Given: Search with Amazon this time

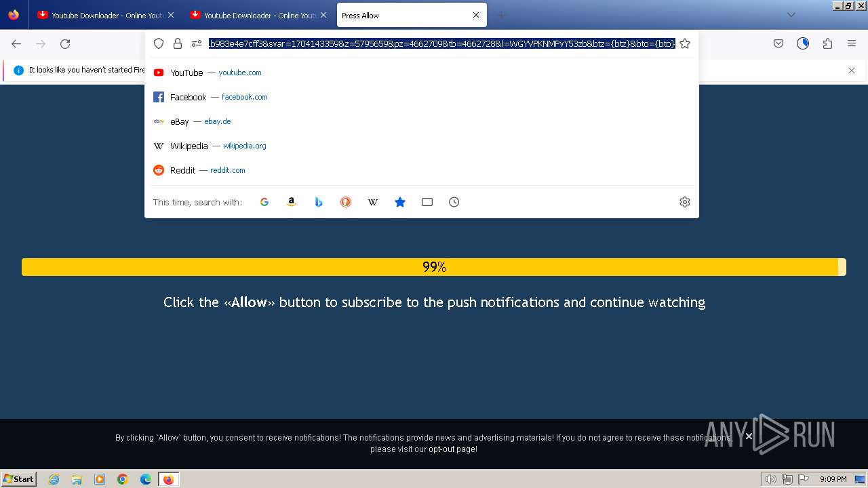Looking at the screenshot, I should coord(292,202).
